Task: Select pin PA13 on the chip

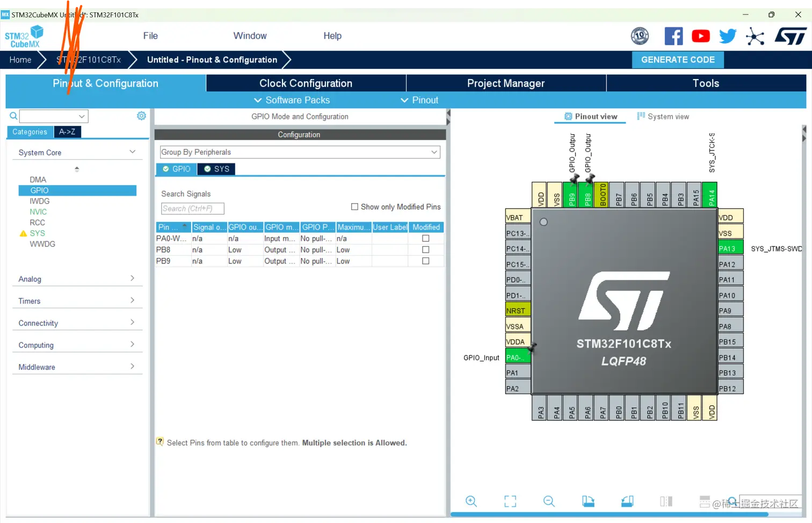Action: (x=730, y=248)
